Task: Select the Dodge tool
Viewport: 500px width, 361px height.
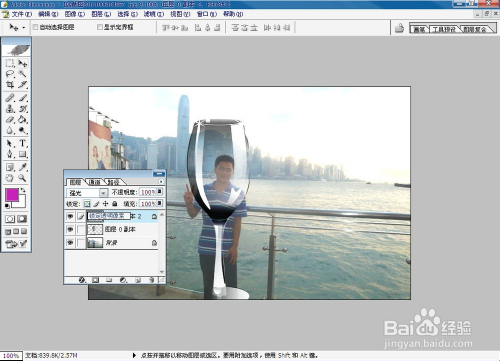Action: tap(22, 130)
